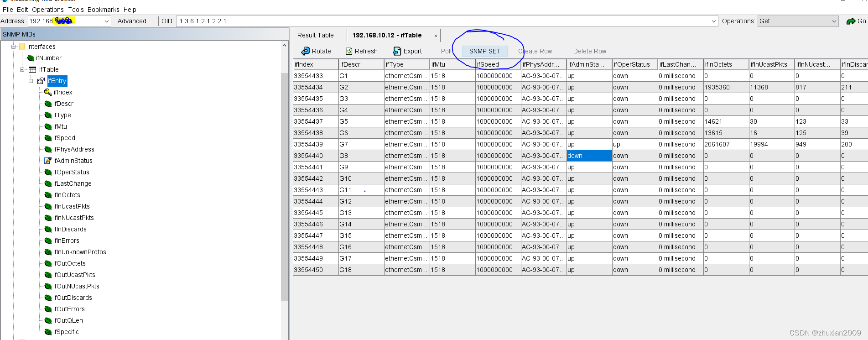Click the Poll button

446,51
